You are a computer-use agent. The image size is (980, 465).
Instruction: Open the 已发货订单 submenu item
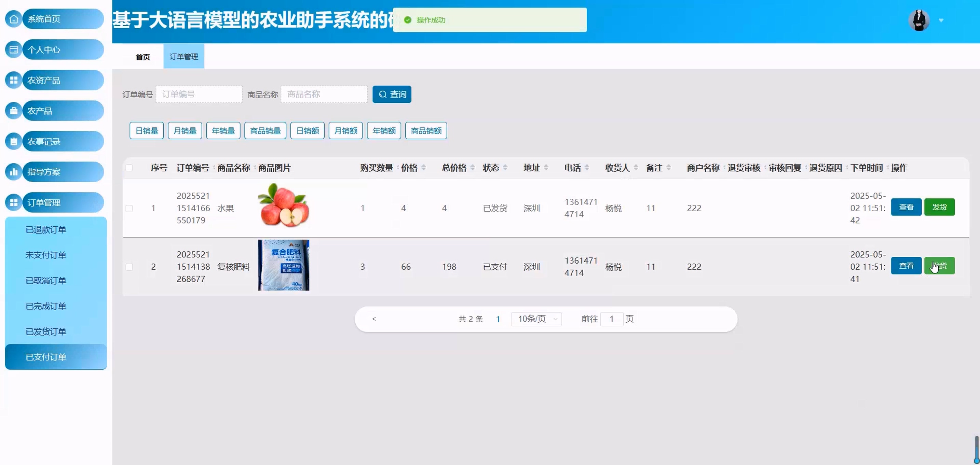[x=46, y=332]
